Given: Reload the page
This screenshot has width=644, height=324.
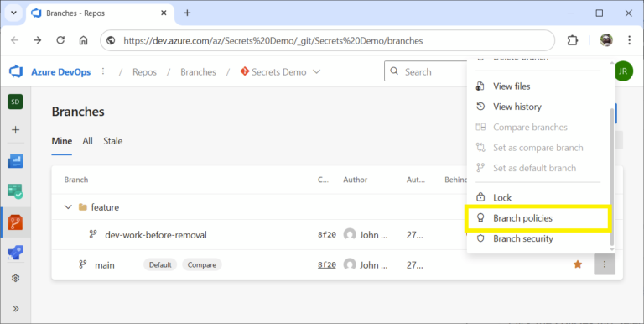Looking at the screenshot, I should 60,40.
